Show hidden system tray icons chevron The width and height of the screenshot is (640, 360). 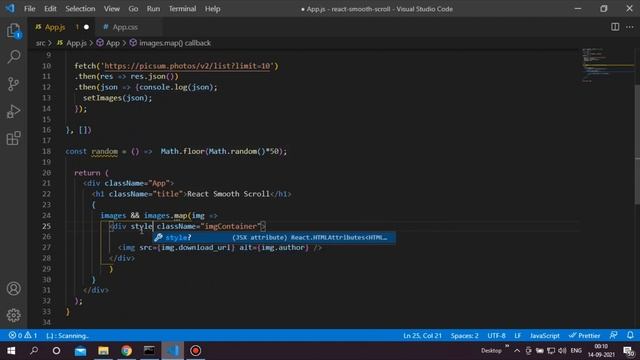click(517, 351)
